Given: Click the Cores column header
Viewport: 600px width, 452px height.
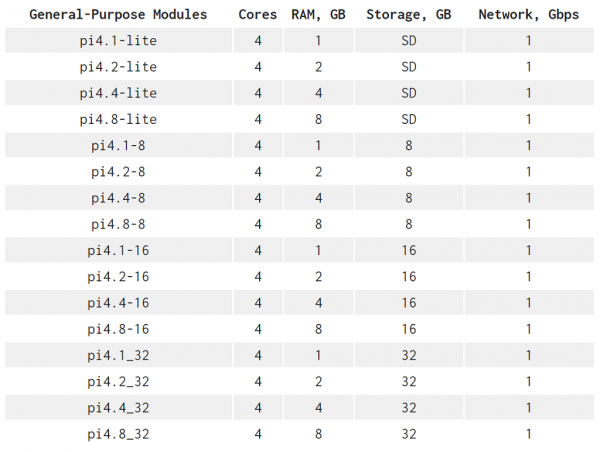Looking at the screenshot, I should 258,15.
